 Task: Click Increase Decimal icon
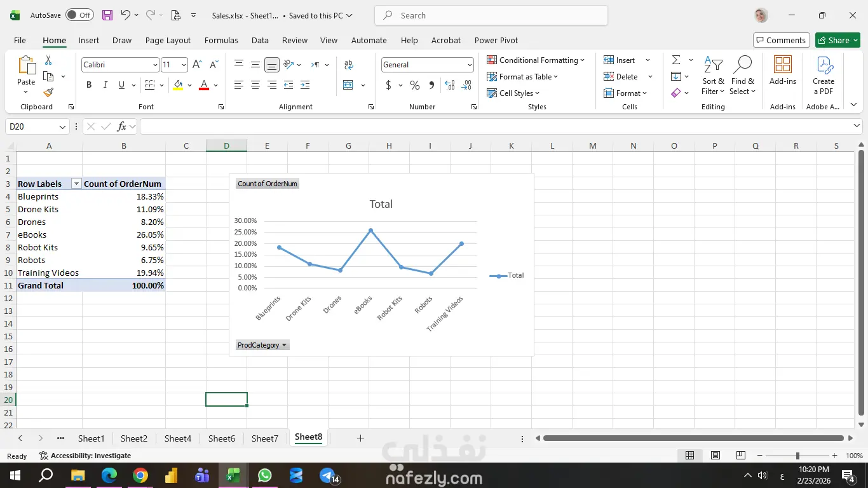click(450, 85)
